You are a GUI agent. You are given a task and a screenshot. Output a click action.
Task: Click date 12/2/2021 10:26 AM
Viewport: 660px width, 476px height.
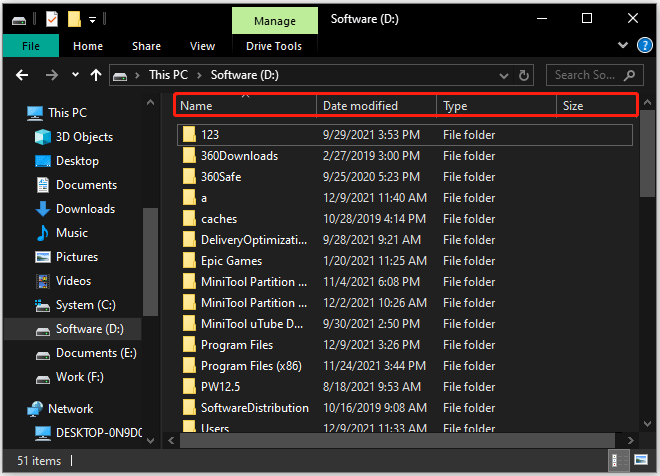(375, 303)
